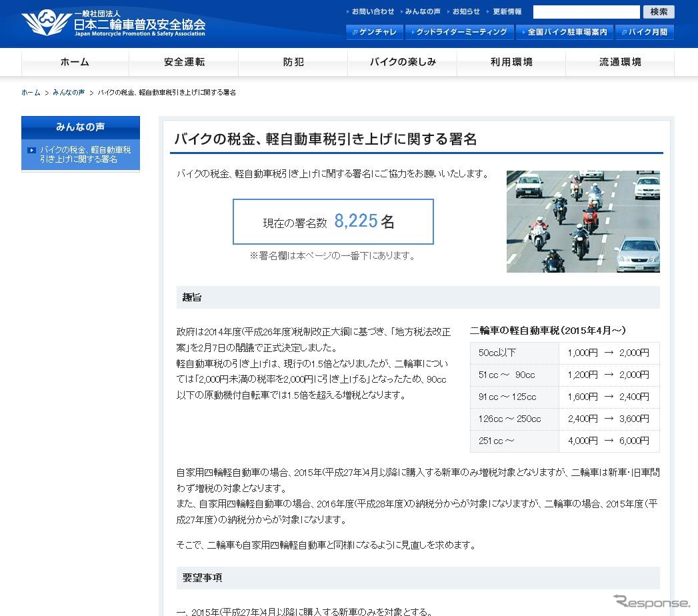Open the 全国バイク駐車場案内 button
The width and height of the screenshot is (698, 616).
tap(565, 32)
